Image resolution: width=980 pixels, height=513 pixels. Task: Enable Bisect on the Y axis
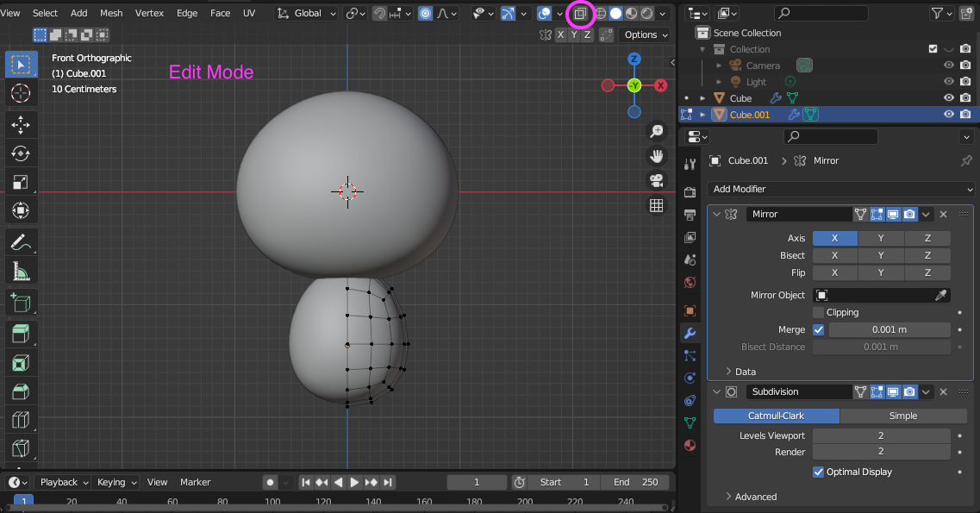pos(881,255)
